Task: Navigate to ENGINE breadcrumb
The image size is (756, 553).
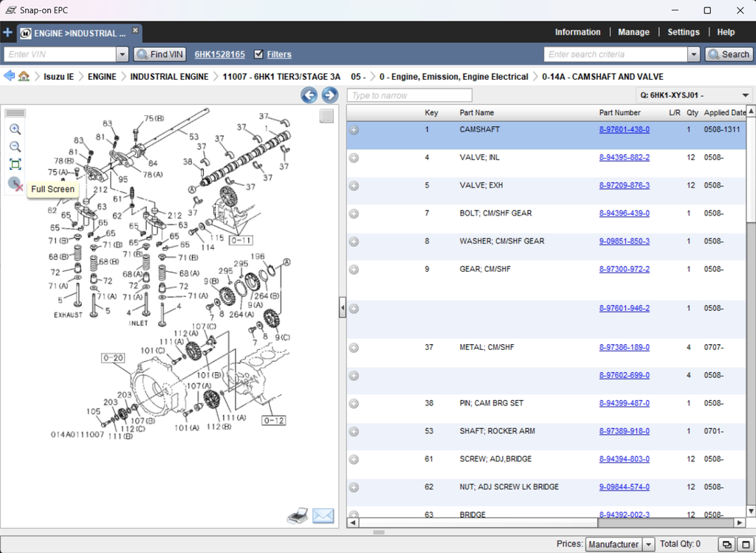Action: point(102,77)
